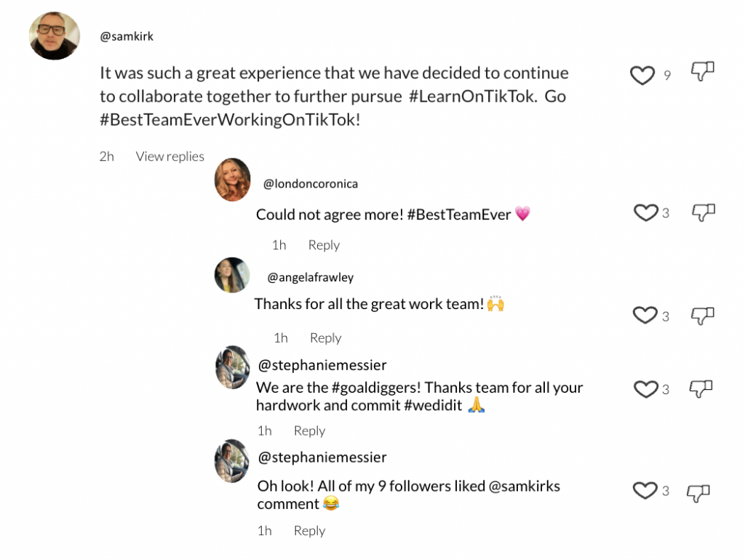The image size is (745, 560).
Task: Open @samkirk's profile picture
Action: pyautogui.click(x=55, y=36)
